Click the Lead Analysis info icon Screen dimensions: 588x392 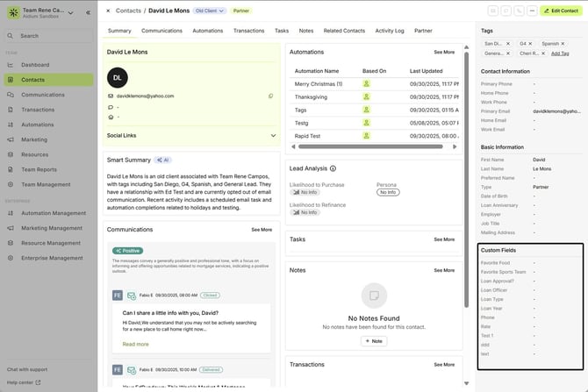tap(333, 168)
